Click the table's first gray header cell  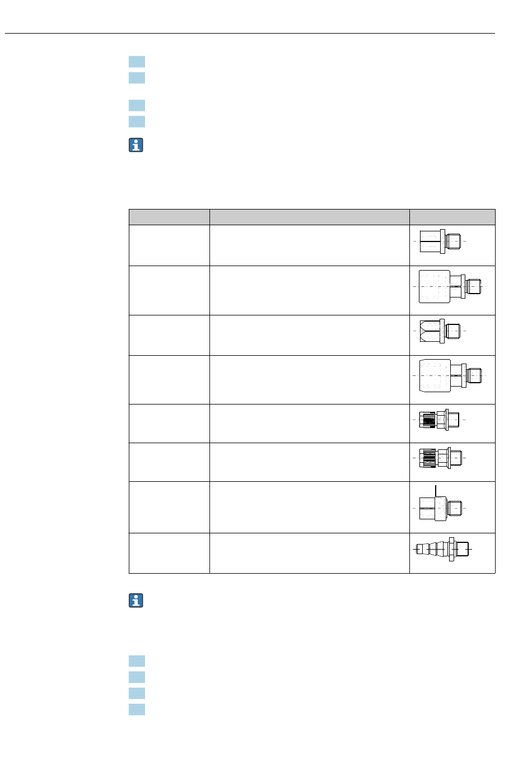[169, 217]
